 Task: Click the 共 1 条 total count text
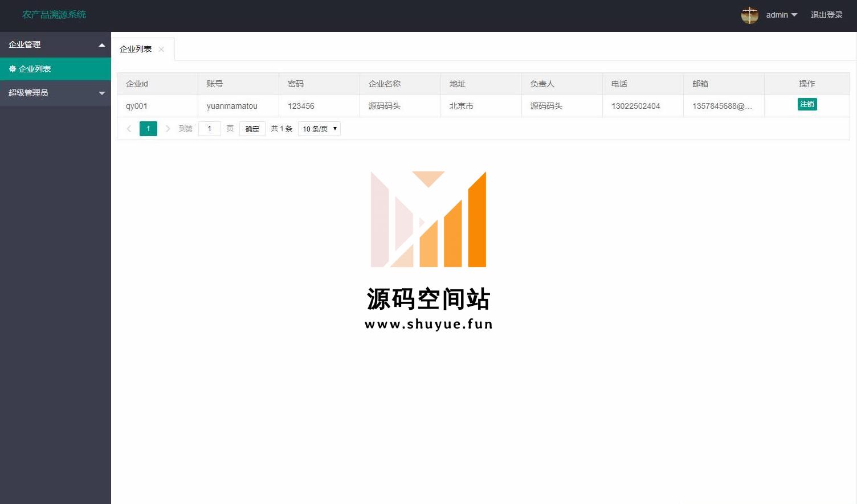click(281, 129)
